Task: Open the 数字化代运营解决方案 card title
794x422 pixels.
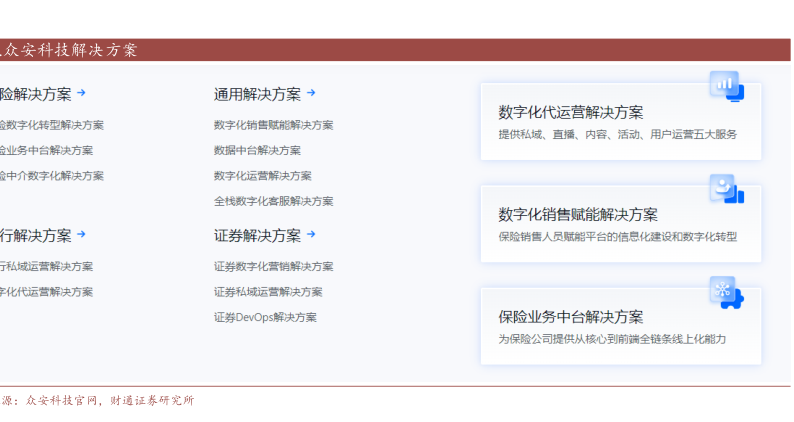Action: tap(570, 112)
